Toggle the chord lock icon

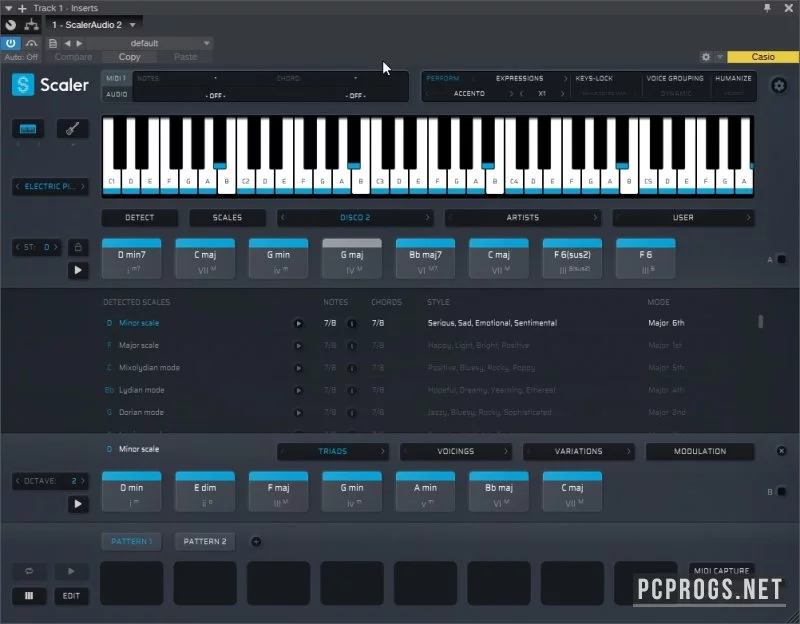[x=78, y=247]
